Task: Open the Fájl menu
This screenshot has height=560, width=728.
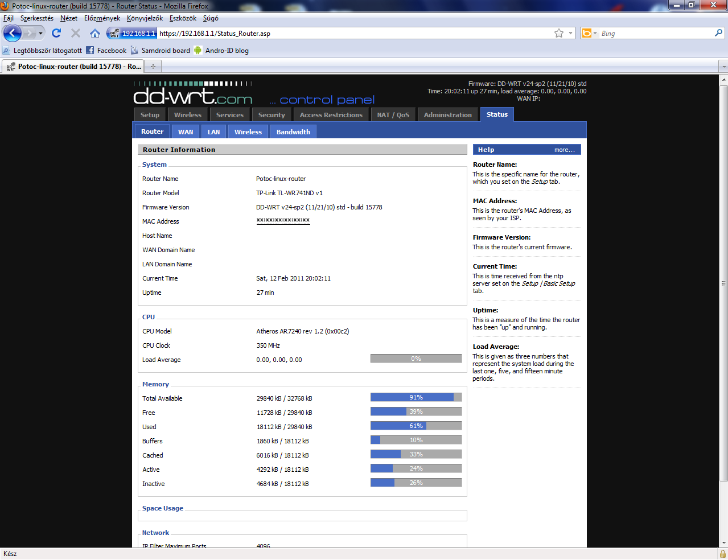Action: pyautogui.click(x=9, y=18)
